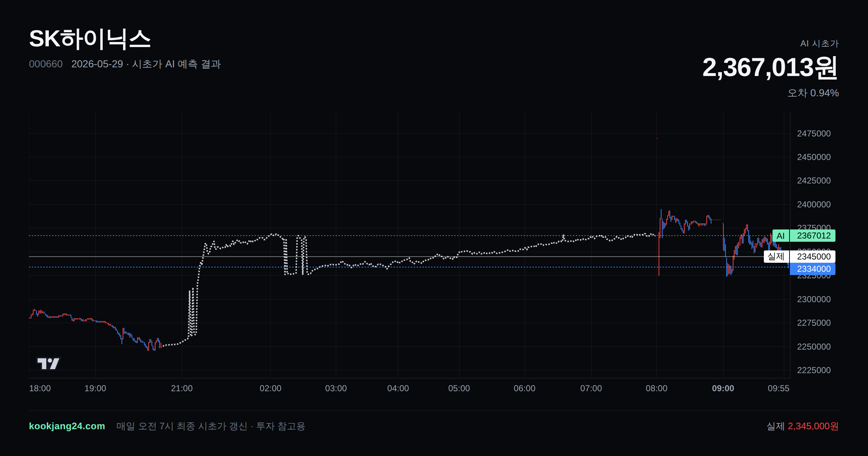
Task: Click the 2367012 green price label
Action: tap(813, 236)
